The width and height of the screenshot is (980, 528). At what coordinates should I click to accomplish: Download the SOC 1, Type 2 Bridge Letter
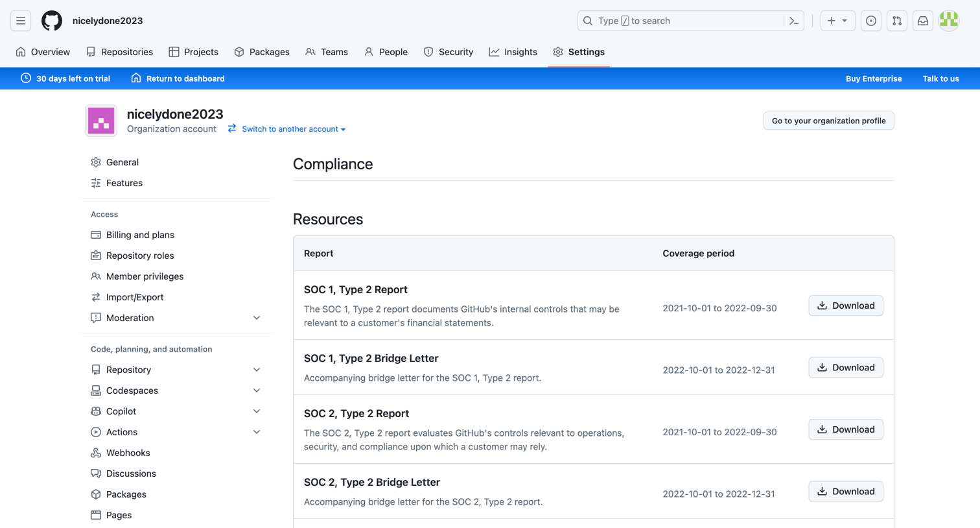pyautogui.click(x=845, y=368)
